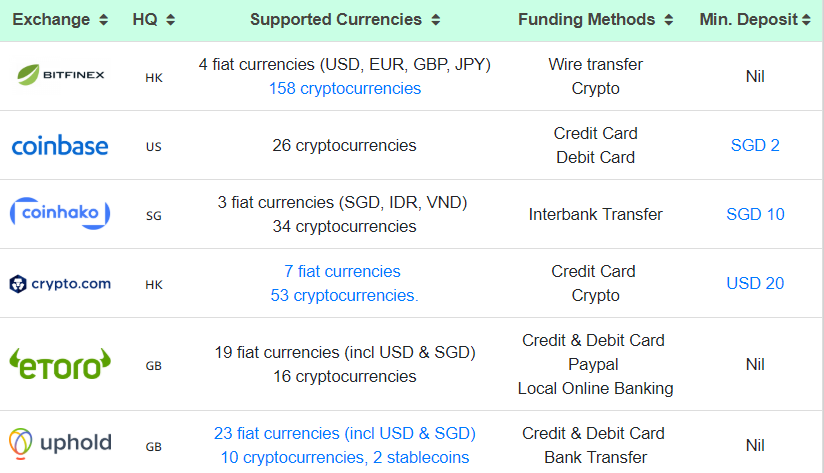The image size is (824, 473).
Task: Open the 23 fiat currencies link
Action: 344,433
